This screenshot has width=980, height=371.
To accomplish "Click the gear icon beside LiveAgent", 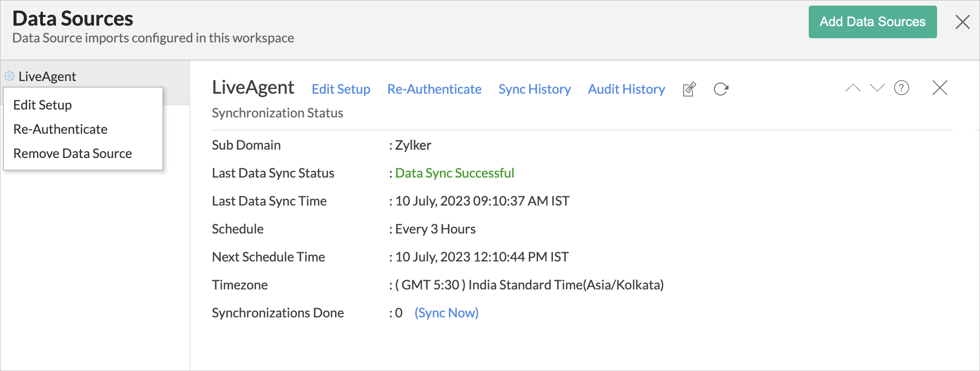I will coord(9,76).
